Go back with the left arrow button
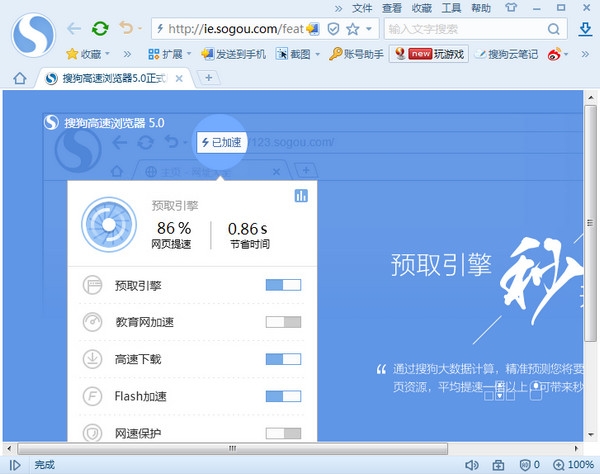Image resolution: width=600 pixels, height=474 pixels. tap(73, 29)
